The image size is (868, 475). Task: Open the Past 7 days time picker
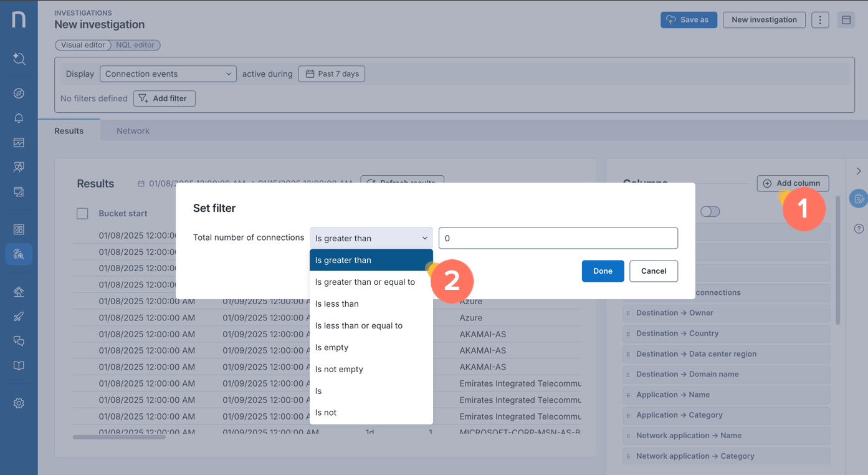click(x=331, y=74)
